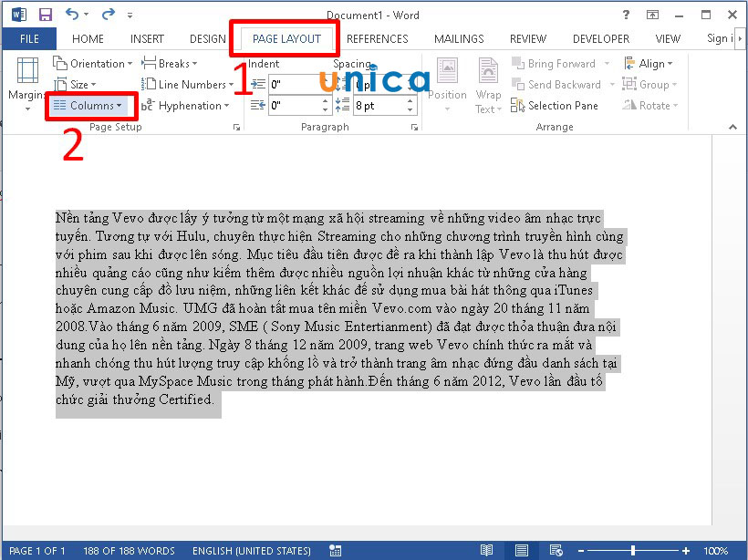This screenshot has height=560, width=748.
Task: Click Bring Forward button
Action: (x=554, y=64)
